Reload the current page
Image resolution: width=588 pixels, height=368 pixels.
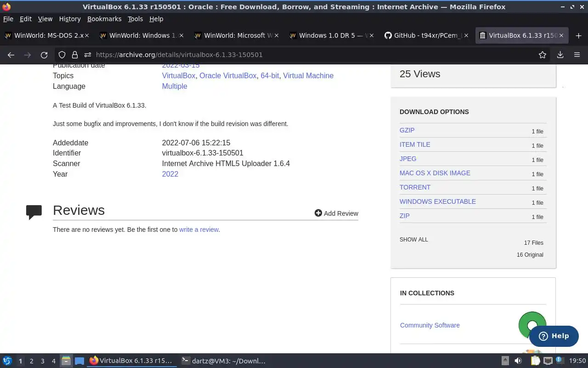[x=44, y=55]
